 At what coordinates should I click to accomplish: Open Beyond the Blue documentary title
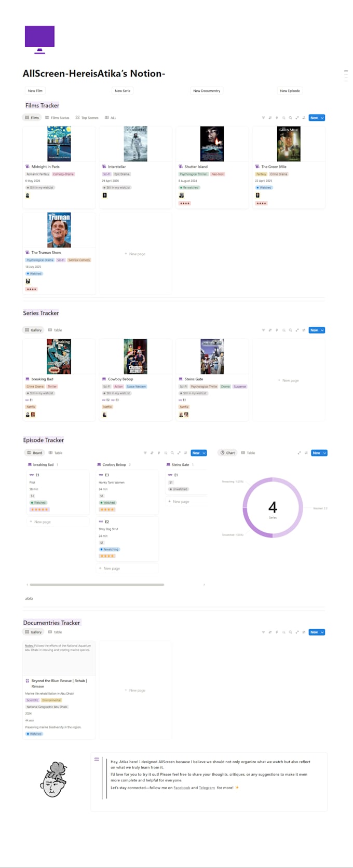[x=59, y=683]
